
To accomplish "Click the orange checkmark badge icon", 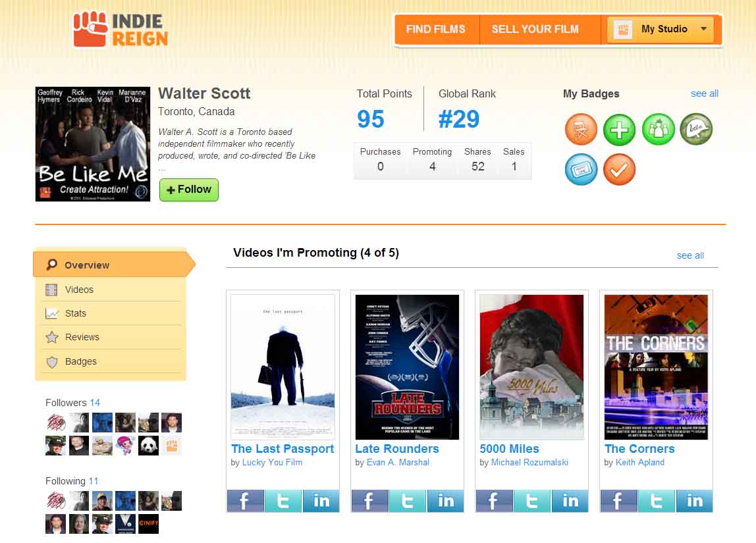I will [x=619, y=169].
